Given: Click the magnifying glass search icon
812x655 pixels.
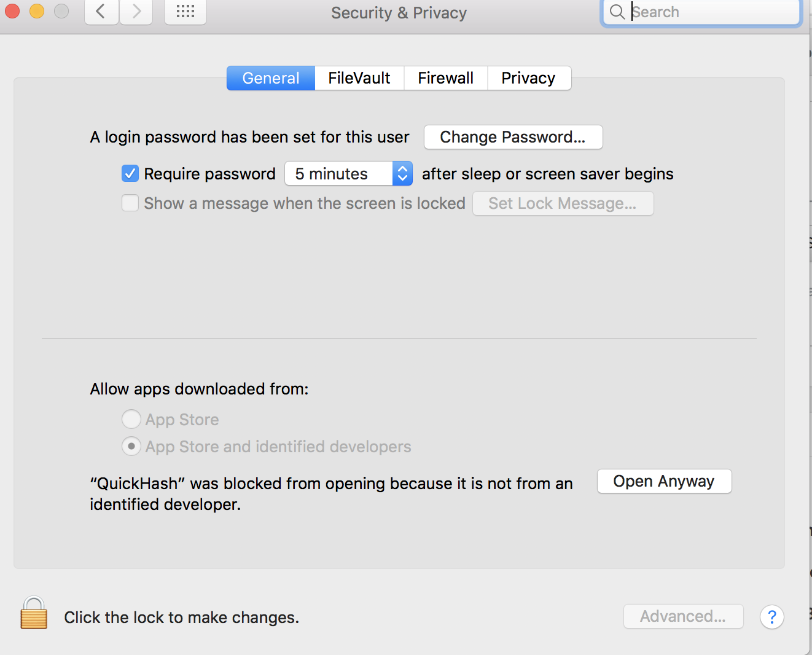Looking at the screenshot, I should coord(617,12).
